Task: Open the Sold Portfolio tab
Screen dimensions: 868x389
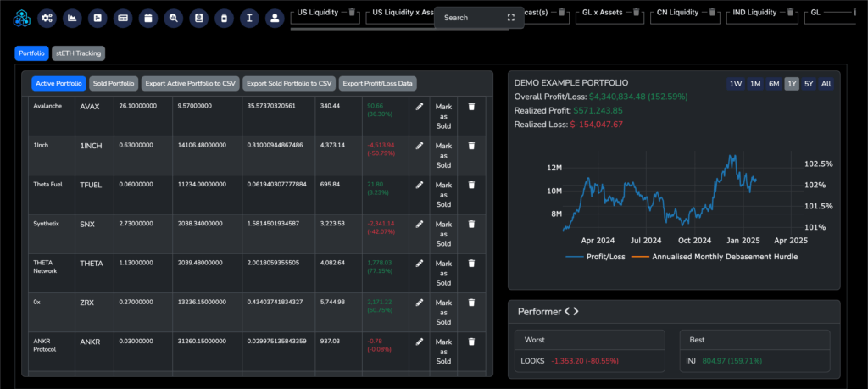Action: pyautogui.click(x=113, y=83)
